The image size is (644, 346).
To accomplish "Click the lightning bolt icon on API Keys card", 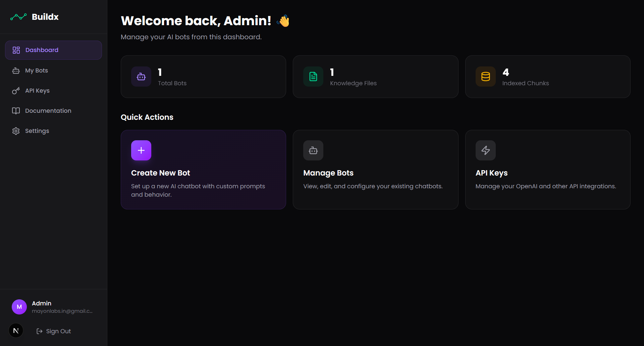I will point(485,150).
